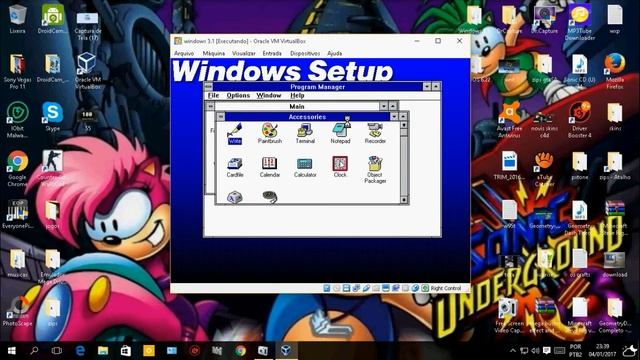Launch Microsoft Edge from taskbar

pos(80,351)
